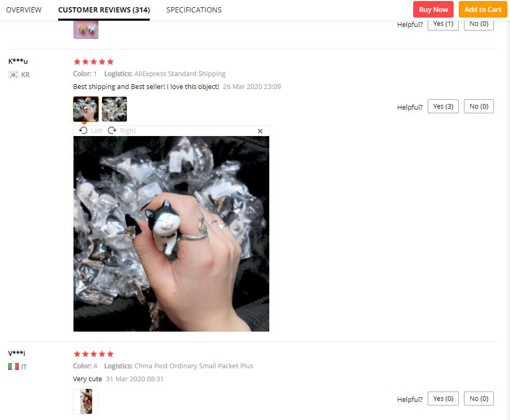
Task: Vote No (0) on V***i's review
Action: click(x=479, y=399)
